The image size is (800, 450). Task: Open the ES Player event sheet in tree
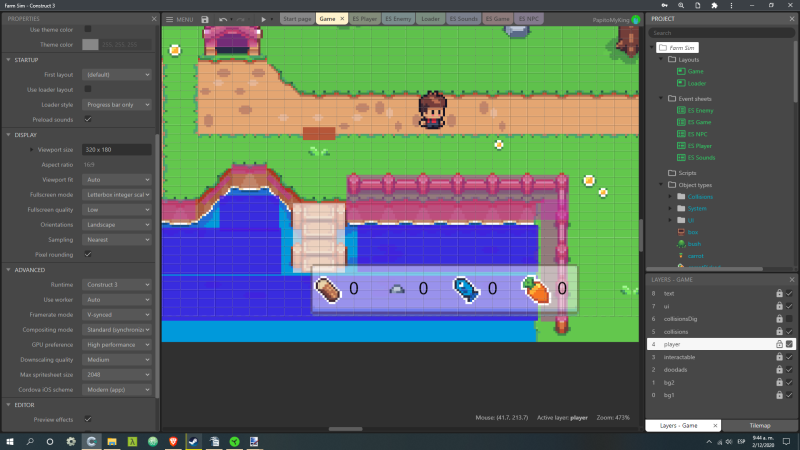coord(700,145)
